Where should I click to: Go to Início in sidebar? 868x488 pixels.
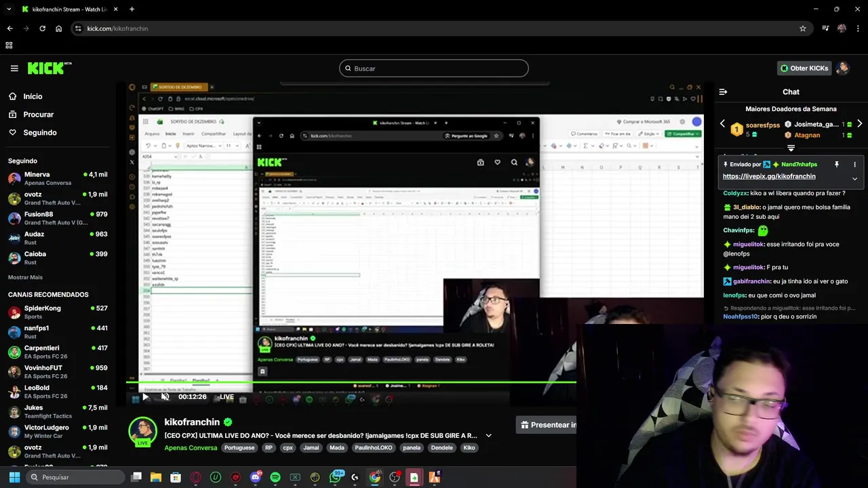32,96
